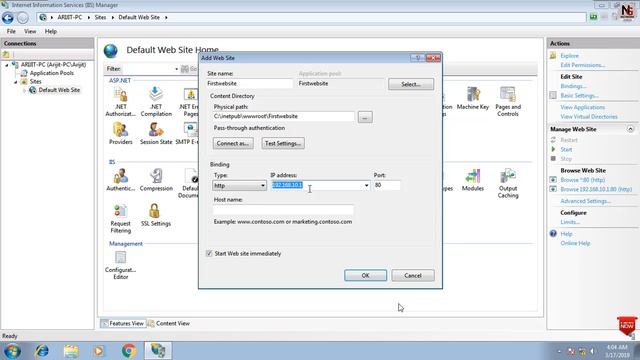Click the Connect as... button
Image resolution: width=640 pixels, height=360 pixels.
pyautogui.click(x=233, y=143)
